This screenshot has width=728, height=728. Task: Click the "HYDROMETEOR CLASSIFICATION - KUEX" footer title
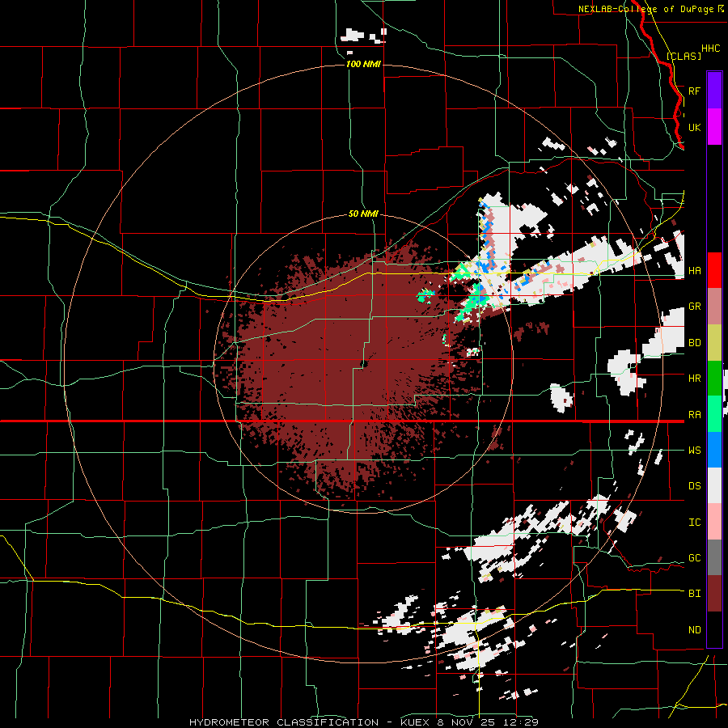tap(309, 722)
